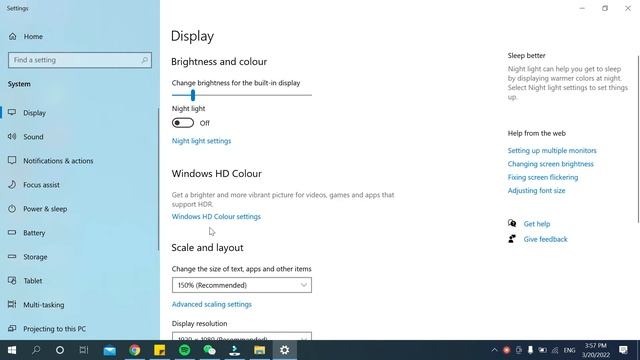Open Windows HD Colour settings link
Screen dimensions: 640x360
216,217
